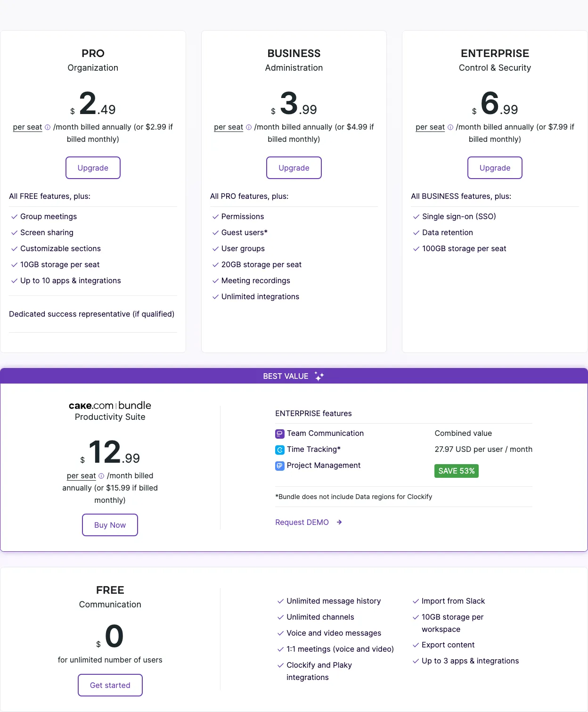Click Upgrade under the ENTERPRISE plan
Screen dimensions: 588x712
pos(495,168)
